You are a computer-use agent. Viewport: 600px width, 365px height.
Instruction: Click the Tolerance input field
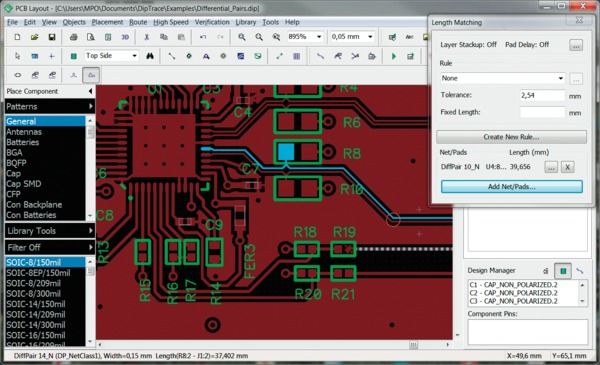[542, 95]
